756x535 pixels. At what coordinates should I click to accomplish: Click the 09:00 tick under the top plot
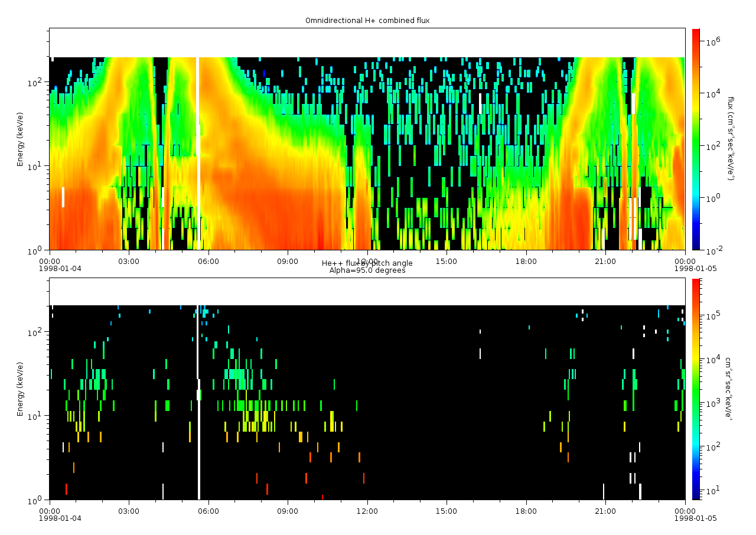click(288, 261)
